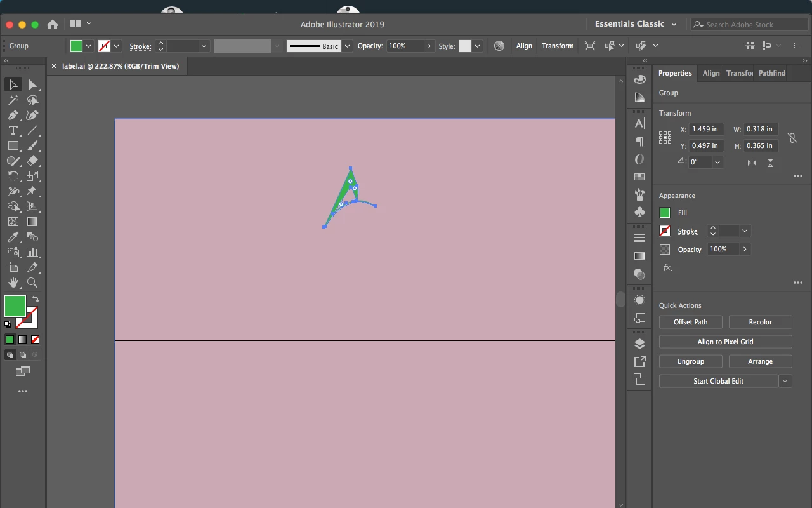Select the Blend tool
This screenshot has width=812, height=508.
point(32,237)
